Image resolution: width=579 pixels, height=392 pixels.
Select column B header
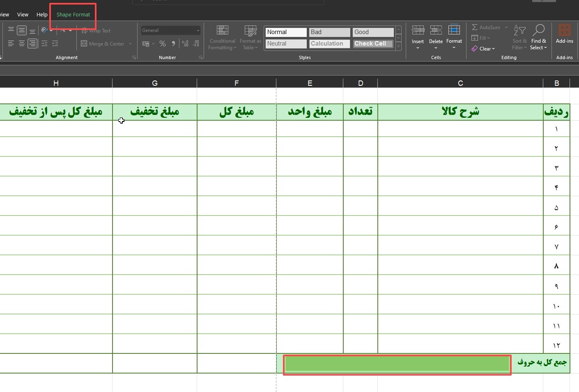[x=556, y=83]
